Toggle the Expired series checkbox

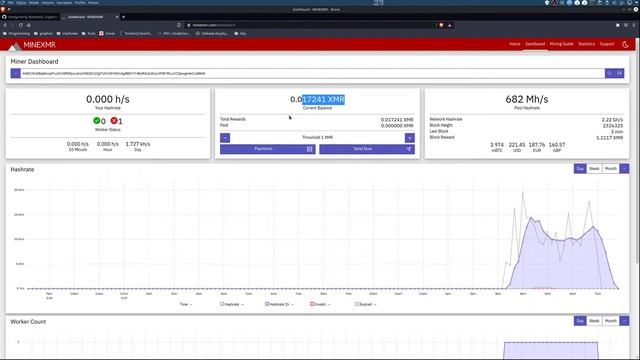(357, 304)
